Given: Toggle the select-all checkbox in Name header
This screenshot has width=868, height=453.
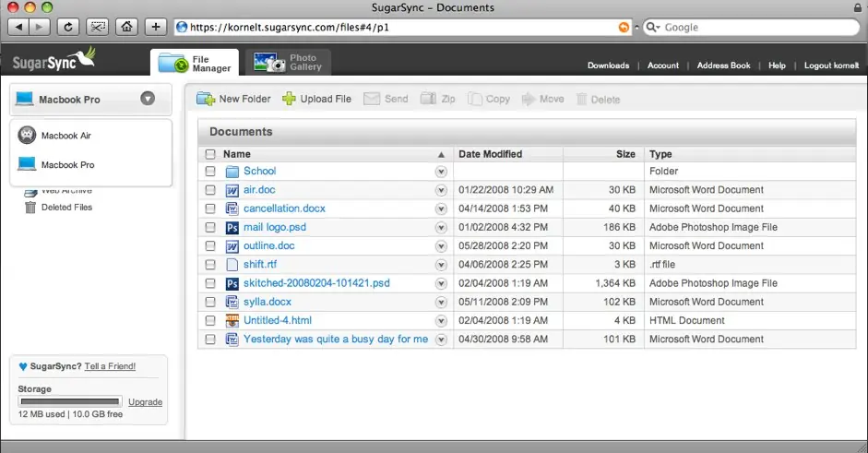Looking at the screenshot, I should click(x=210, y=154).
